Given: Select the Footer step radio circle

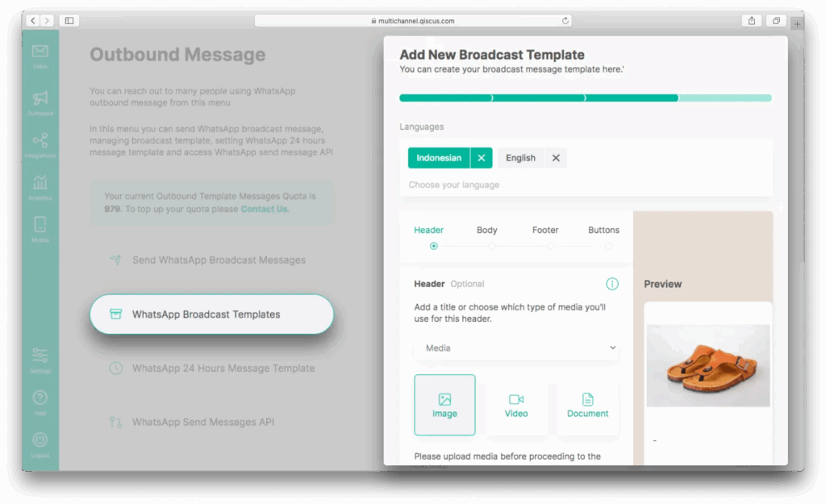Looking at the screenshot, I should 550,246.
